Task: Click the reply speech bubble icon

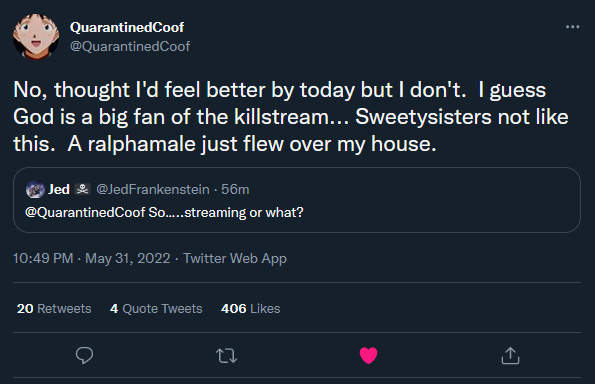Action: (x=84, y=356)
